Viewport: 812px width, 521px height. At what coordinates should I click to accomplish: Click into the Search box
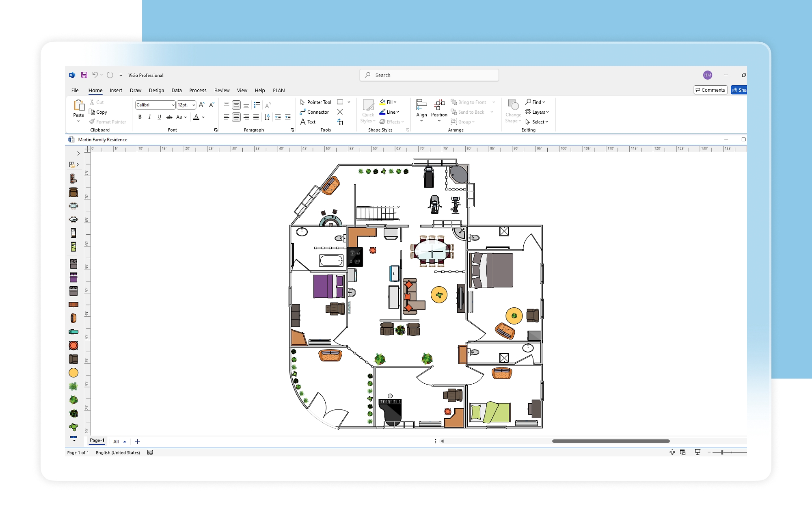(429, 75)
